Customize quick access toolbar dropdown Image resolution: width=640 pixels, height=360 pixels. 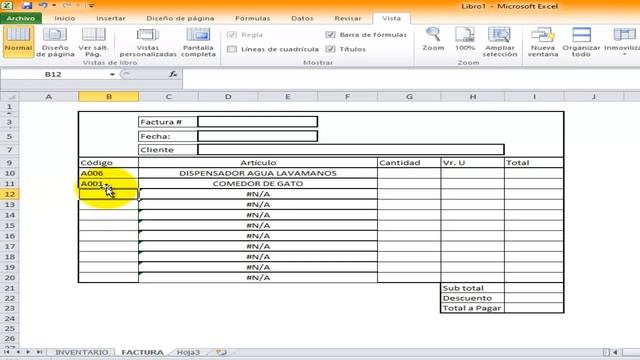(91, 6)
